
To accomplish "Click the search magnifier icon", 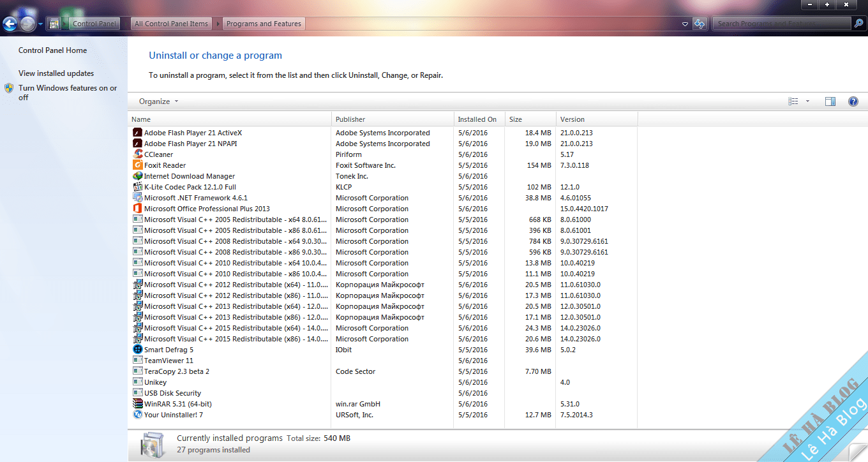I will tap(858, 24).
